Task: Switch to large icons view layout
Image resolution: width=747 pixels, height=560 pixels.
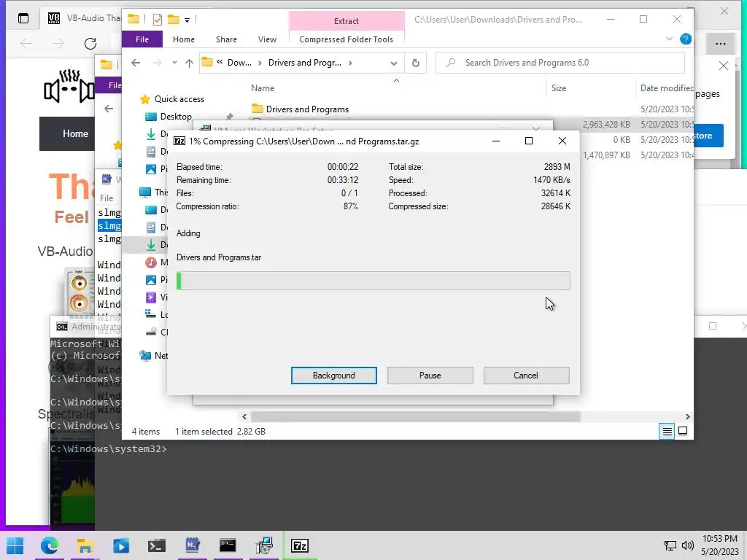Action: [683, 432]
